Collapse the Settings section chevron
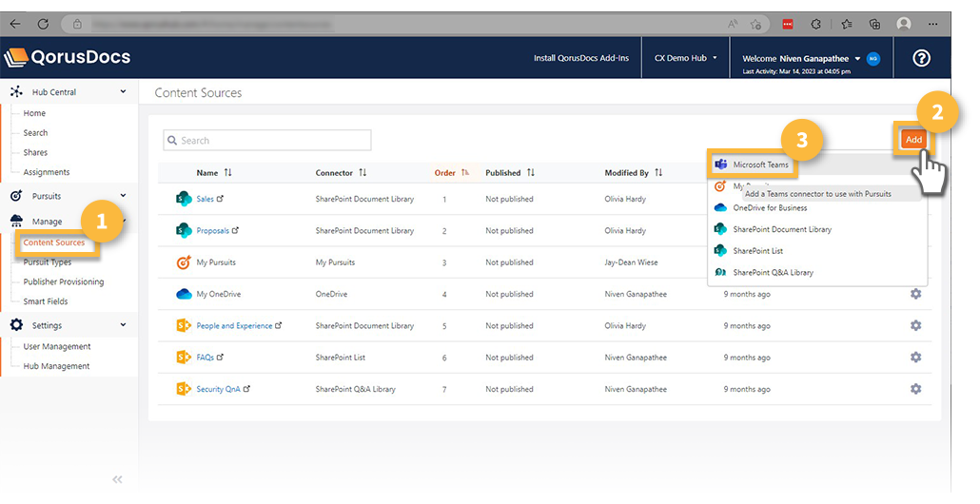The width and height of the screenshot is (980, 504). click(123, 325)
